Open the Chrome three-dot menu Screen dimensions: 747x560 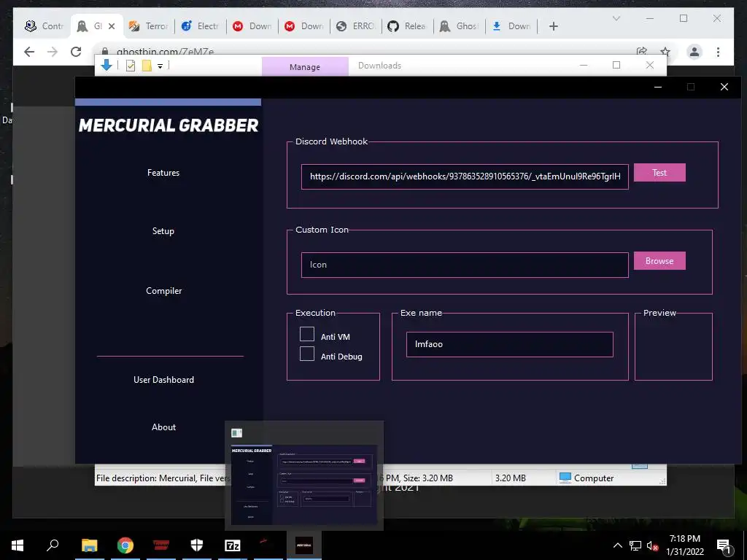click(x=718, y=52)
